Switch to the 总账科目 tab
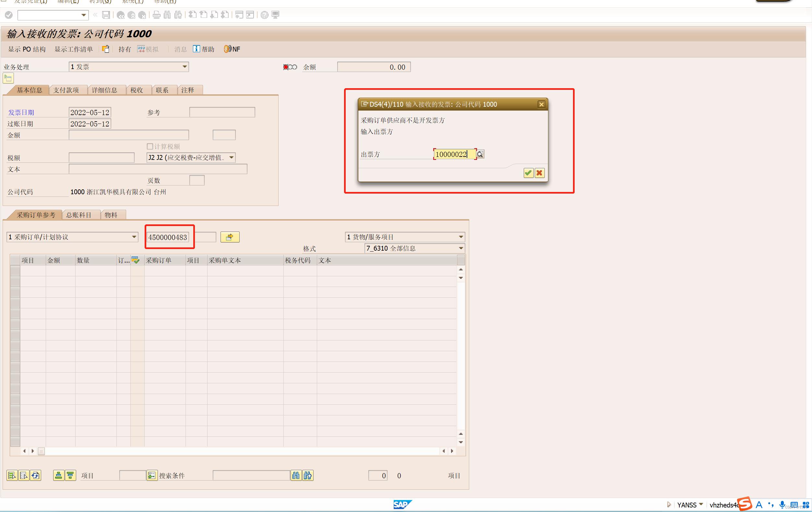This screenshot has height=512, width=812. coord(78,215)
